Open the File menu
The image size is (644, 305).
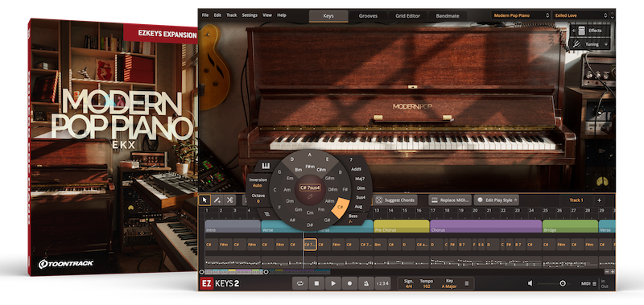pos(205,15)
